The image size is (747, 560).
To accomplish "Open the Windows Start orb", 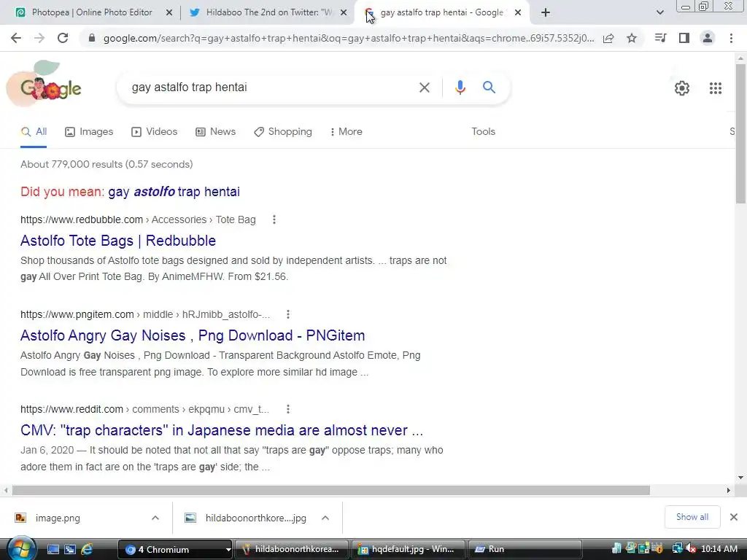I will (x=21, y=548).
